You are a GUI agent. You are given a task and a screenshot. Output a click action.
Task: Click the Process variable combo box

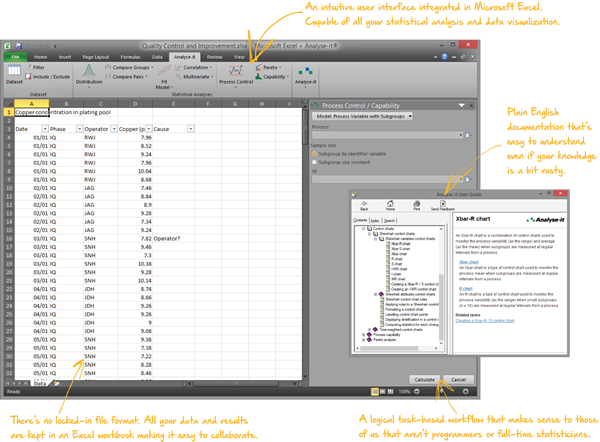tap(387, 135)
